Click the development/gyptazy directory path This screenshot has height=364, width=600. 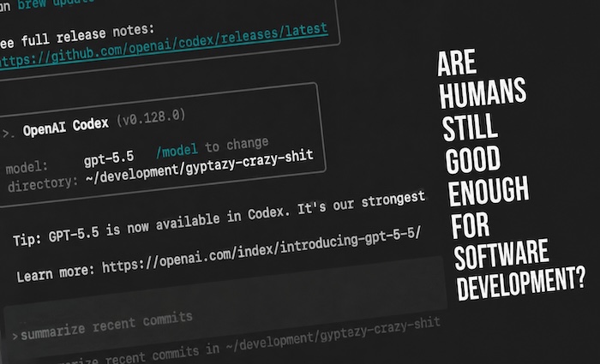click(200, 166)
